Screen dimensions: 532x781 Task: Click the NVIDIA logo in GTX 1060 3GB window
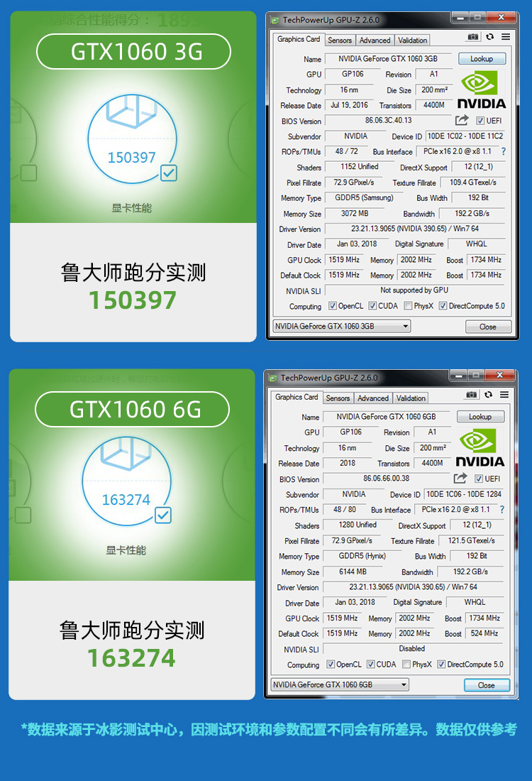click(481, 89)
